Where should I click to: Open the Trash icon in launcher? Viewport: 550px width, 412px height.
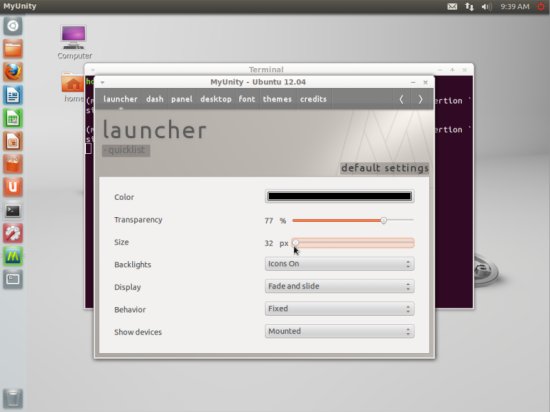(x=13, y=399)
